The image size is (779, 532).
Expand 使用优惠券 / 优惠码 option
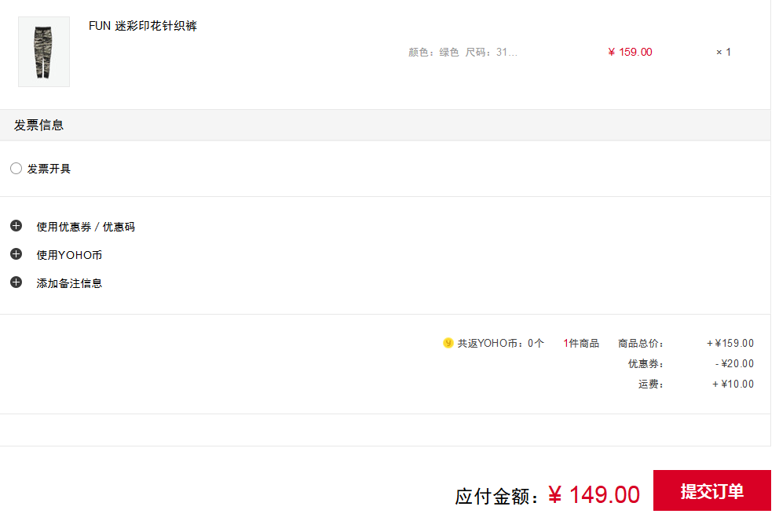(x=86, y=227)
